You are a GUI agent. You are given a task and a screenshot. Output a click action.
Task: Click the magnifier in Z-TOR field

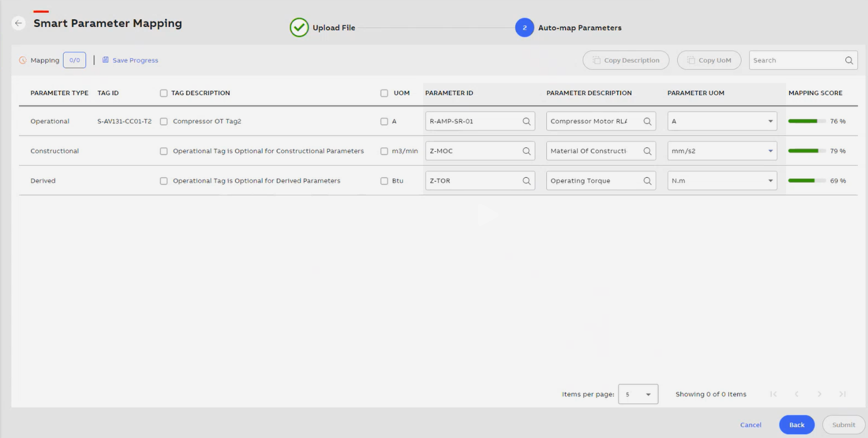coord(527,181)
